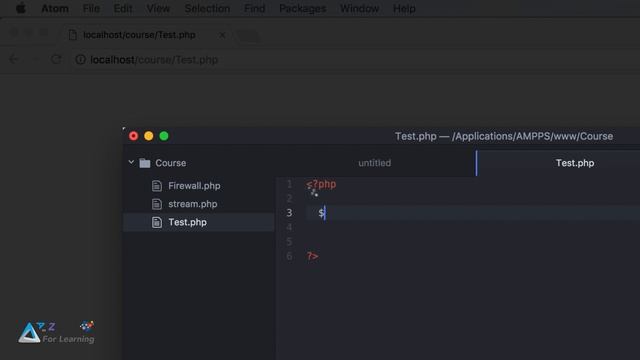Screen dimensions: 640x360
Task: Open the File menu
Action: (x=91, y=9)
